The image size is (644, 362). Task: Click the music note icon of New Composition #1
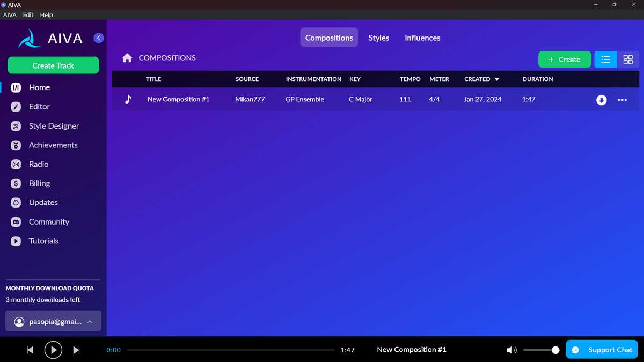(128, 99)
